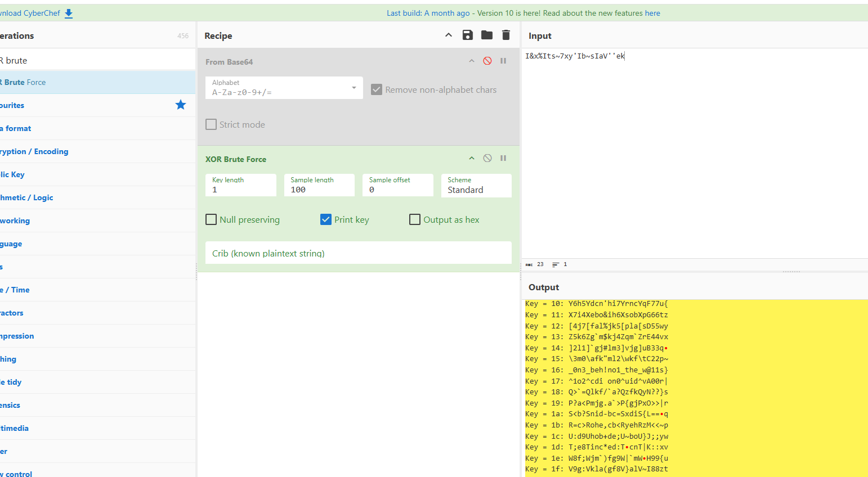Open the Arithmetic / Logic category

tap(27, 197)
